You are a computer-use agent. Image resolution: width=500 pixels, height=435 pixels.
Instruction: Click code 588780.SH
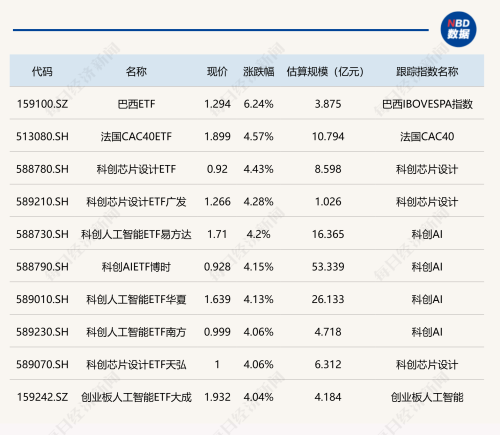(42, 169)
